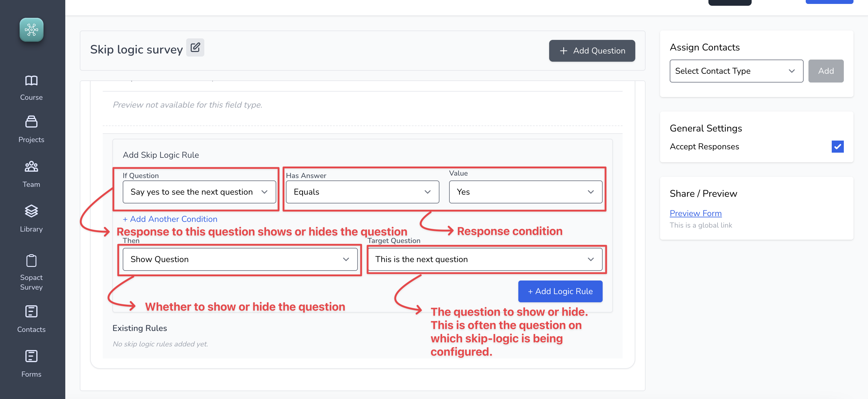Click the Assign Contacts heading

(704, 47)
